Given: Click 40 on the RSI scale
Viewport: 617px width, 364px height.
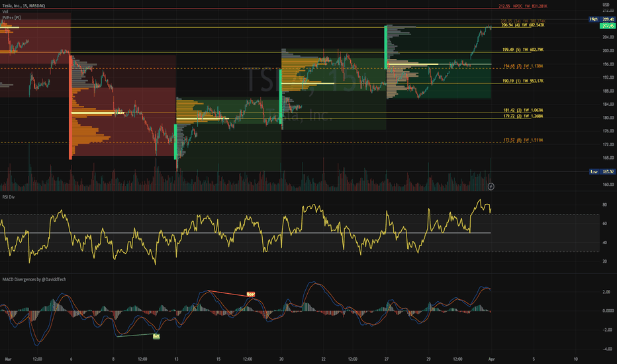Looking at the screenshot, I should (x=604, y=243).
